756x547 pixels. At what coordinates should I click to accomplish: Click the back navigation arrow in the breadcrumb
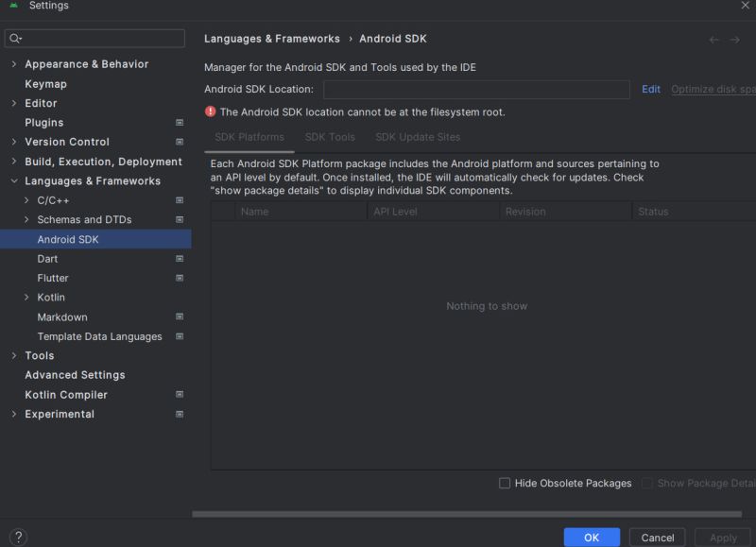click(x=714, y=39)
